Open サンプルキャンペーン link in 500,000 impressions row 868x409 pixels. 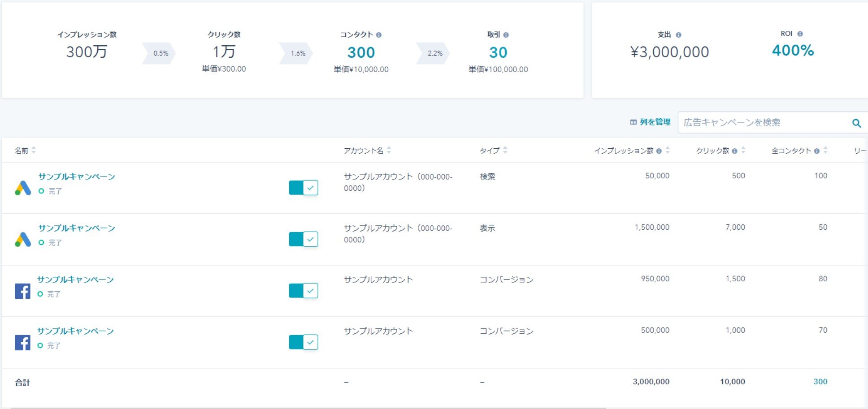click(75, 331)
